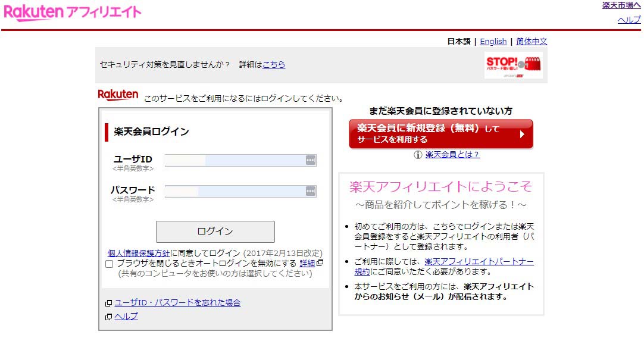
Task: Enable disable-auto-login-on-browser-close checkbox
Action: tap(110, 264)
